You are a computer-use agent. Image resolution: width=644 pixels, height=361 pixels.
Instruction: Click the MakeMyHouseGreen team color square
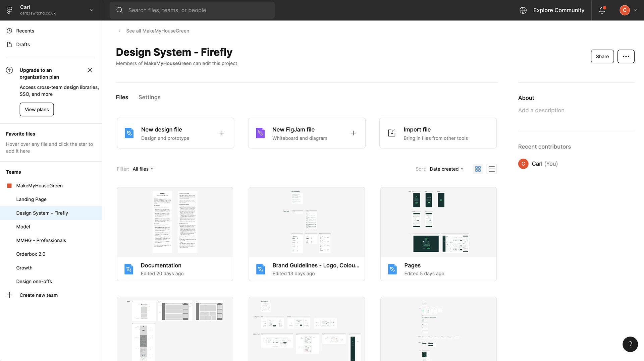[x=9, y=186]
